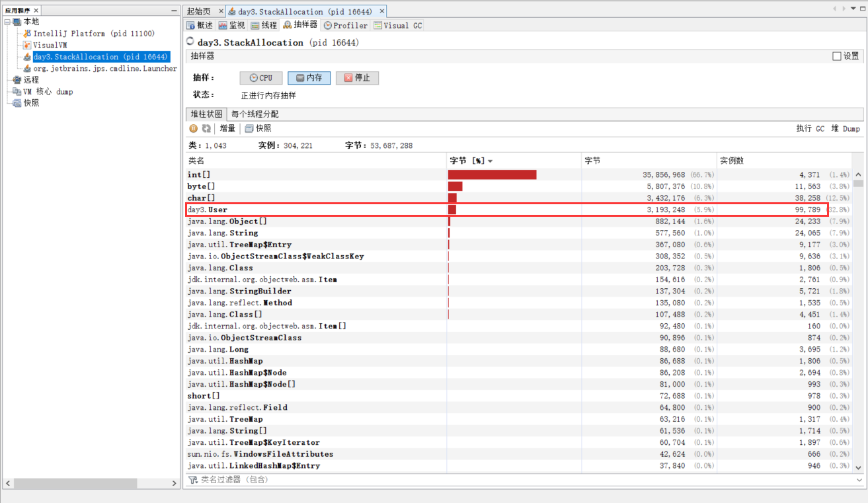868x503 pixels.
Task: Click the 远程 remote hosts icon
Action: [x=17, y=80]
